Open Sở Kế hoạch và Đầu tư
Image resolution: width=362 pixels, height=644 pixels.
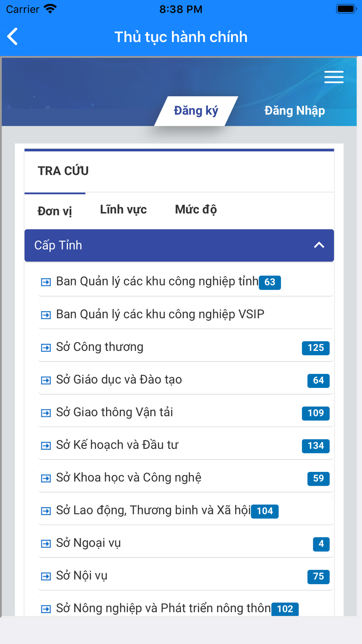(186, 445)
